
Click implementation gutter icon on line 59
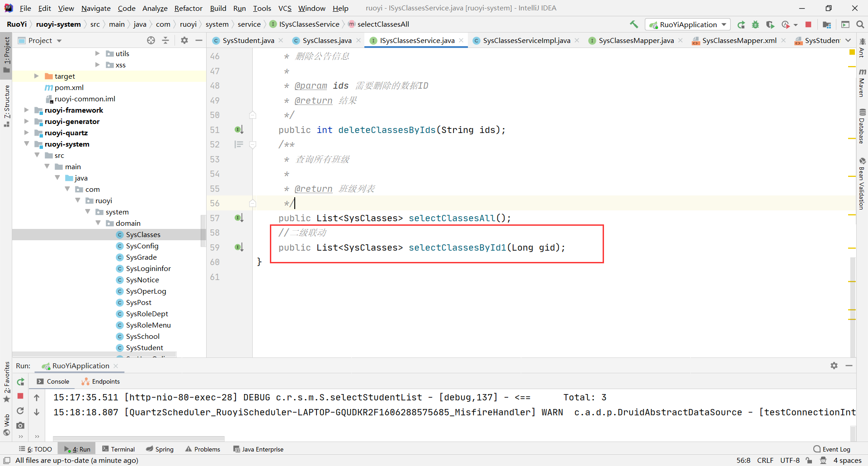click(x=239, y=247)
